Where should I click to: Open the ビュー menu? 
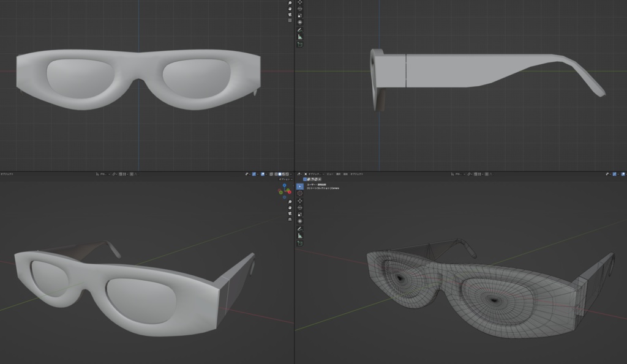329,174
